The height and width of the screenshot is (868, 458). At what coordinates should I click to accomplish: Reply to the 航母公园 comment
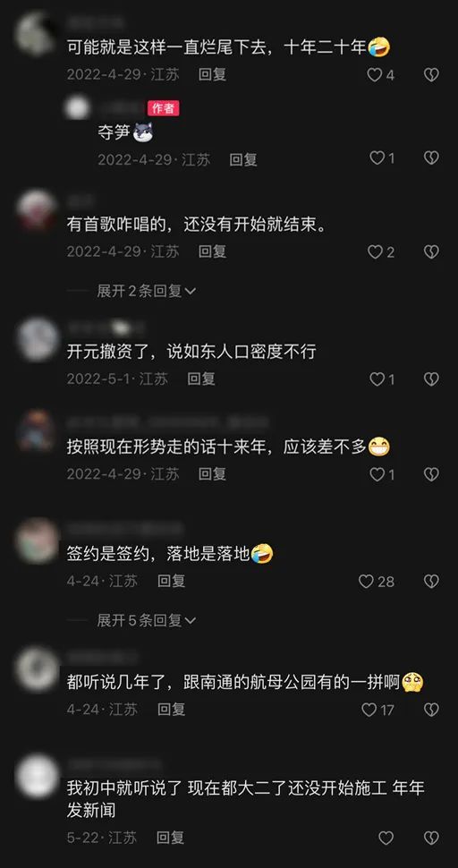pos(171,709)
